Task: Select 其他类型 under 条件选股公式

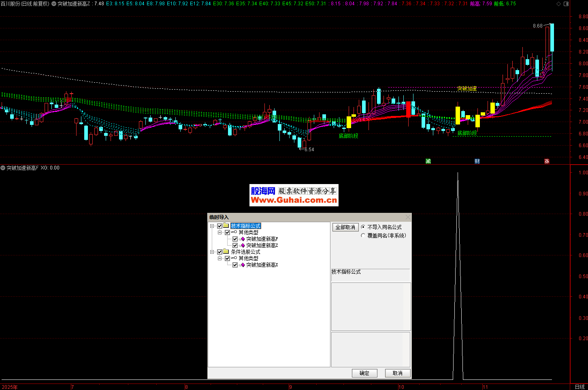Action: point(248,258)
